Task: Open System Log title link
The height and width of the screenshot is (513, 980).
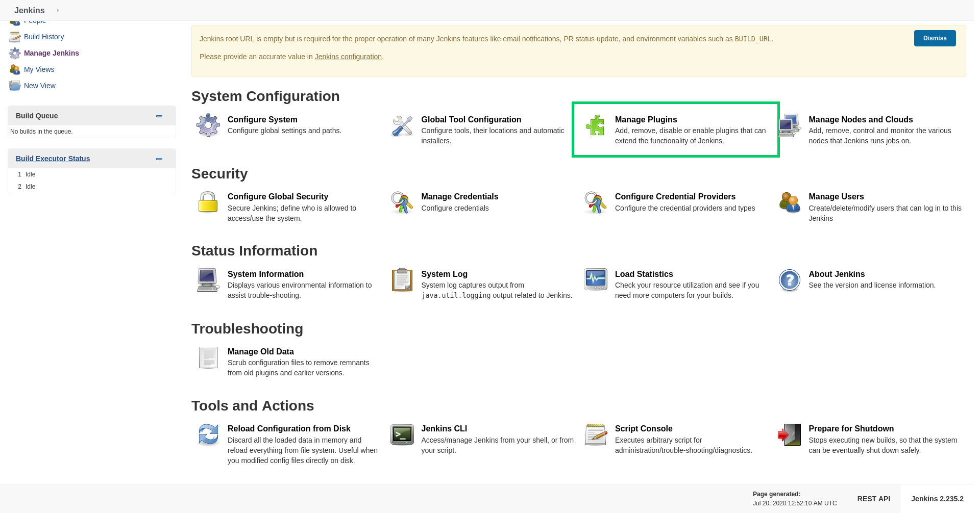Action: (444, 274)
